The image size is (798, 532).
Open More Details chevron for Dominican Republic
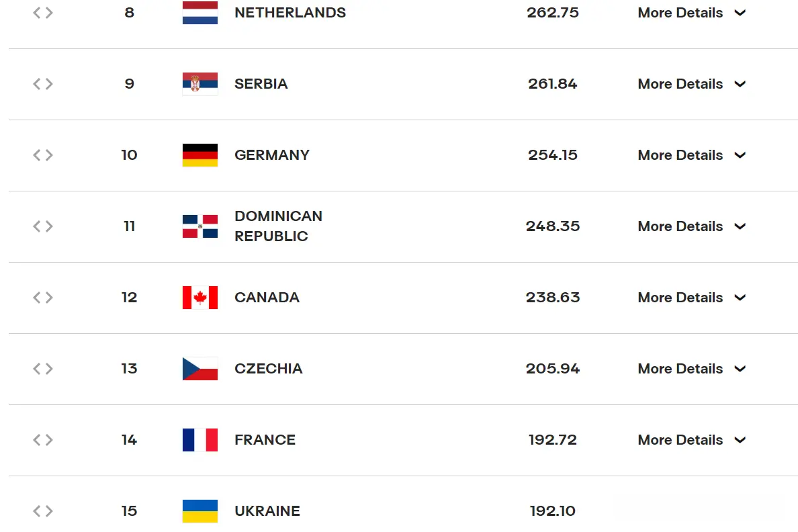tap(740, 226)
